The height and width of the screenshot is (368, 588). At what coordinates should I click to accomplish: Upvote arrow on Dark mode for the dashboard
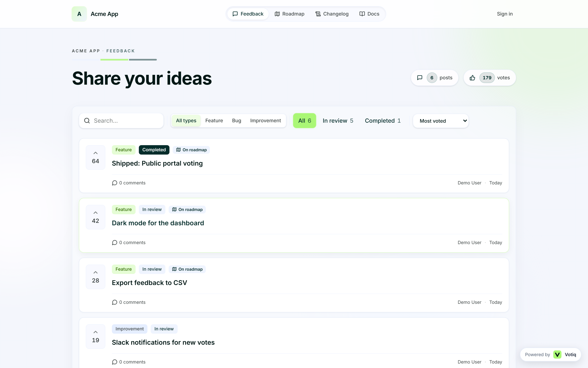(96, 213)
